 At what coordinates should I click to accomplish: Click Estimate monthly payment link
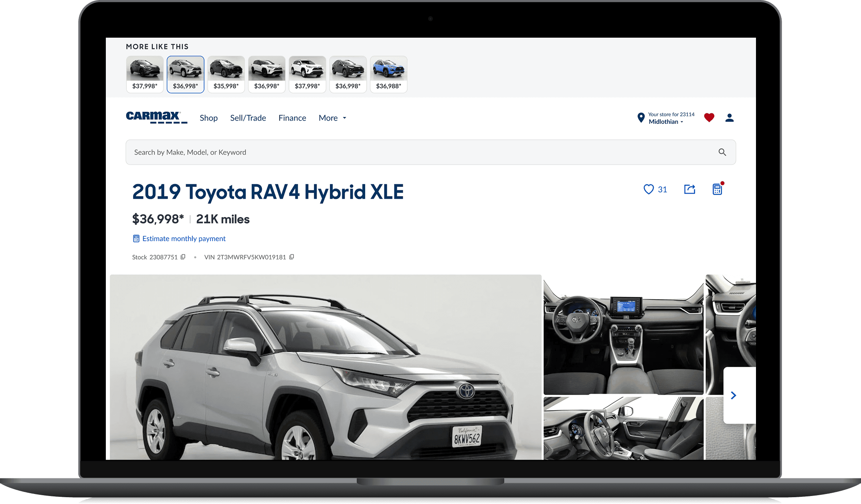click(x=184, y=238)
